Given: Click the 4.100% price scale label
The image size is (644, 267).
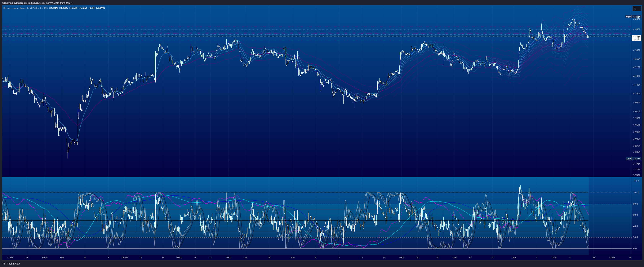Looking at the screenshot, I should pos(637,94).
